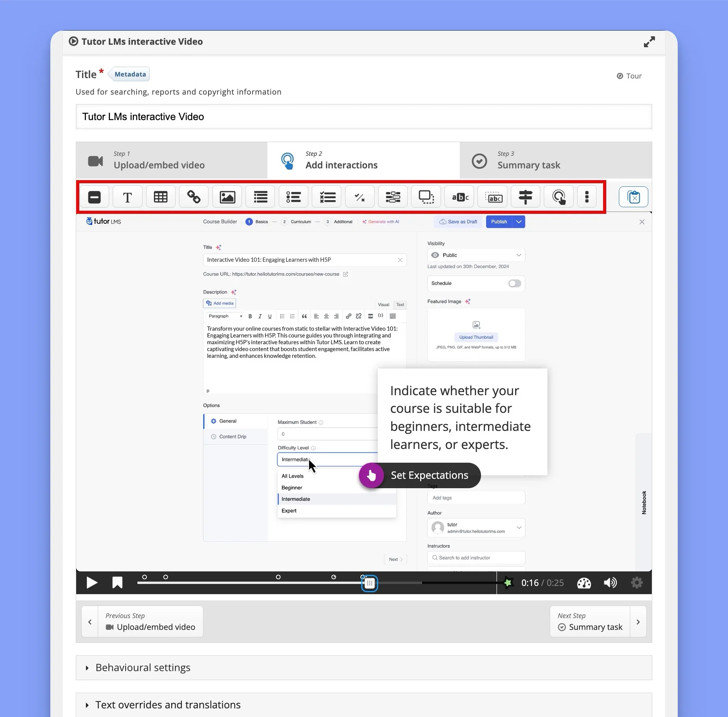Click Upload Thumbnail button

click(476, 337)
